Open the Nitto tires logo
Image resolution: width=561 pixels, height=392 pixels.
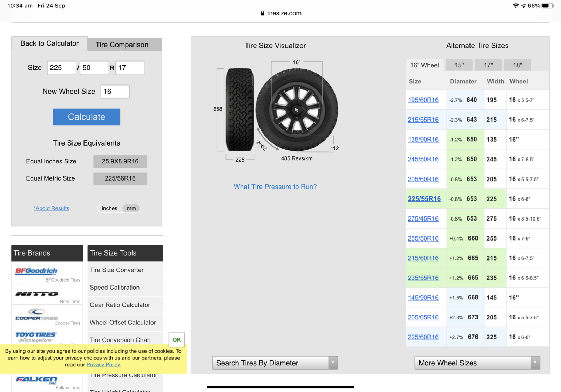point(37,294)
